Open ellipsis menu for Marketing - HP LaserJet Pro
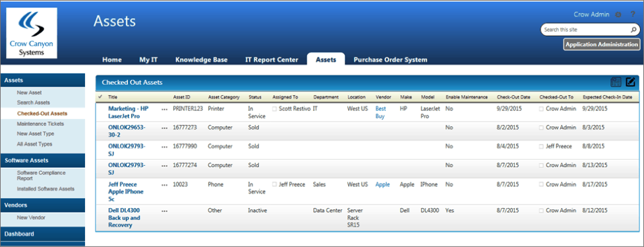 pyautogui.click(x=165, y=110)
